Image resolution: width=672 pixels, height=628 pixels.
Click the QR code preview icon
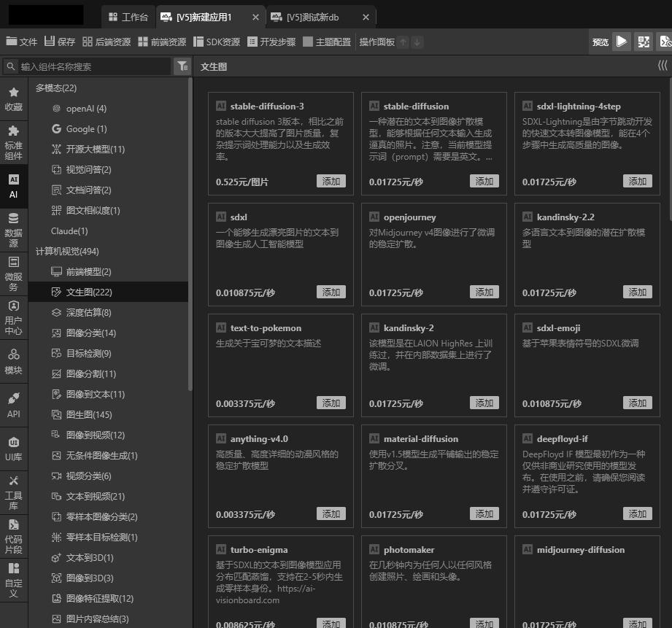pos(644,42)
